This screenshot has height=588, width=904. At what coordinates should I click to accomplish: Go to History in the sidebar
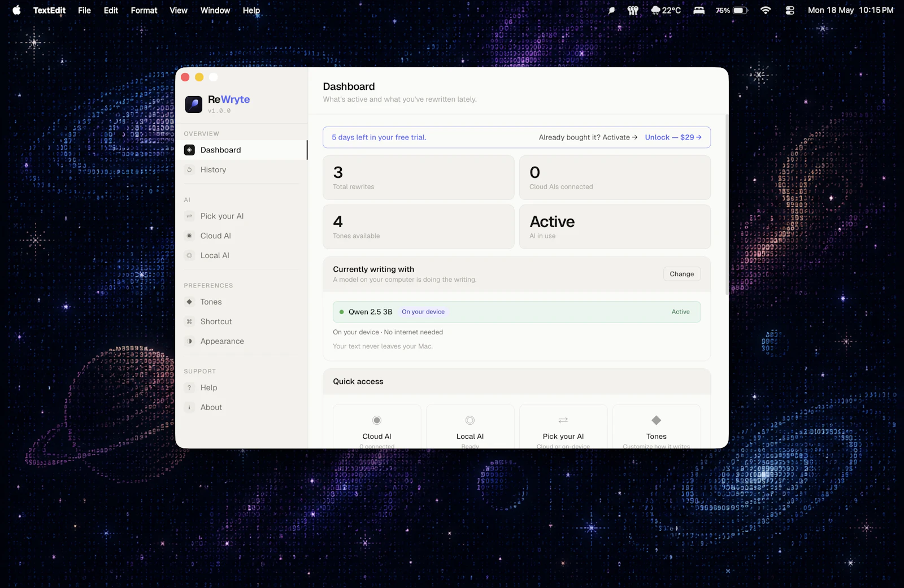pos(242,169)
